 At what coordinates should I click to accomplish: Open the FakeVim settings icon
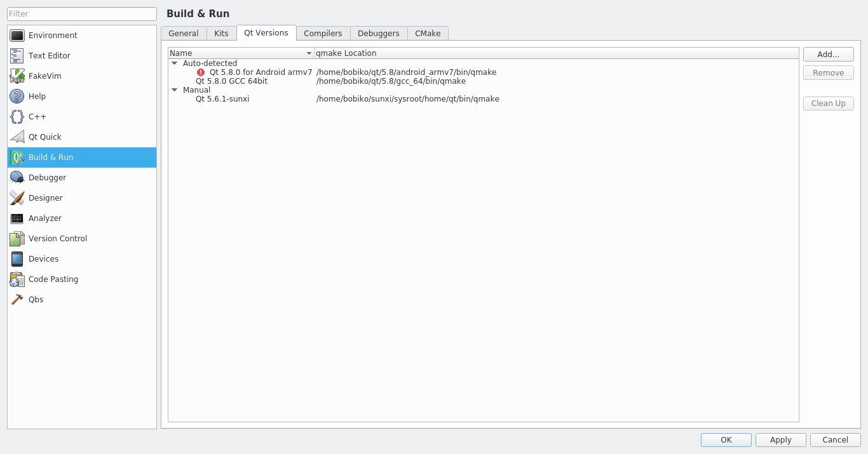(17, 76)
